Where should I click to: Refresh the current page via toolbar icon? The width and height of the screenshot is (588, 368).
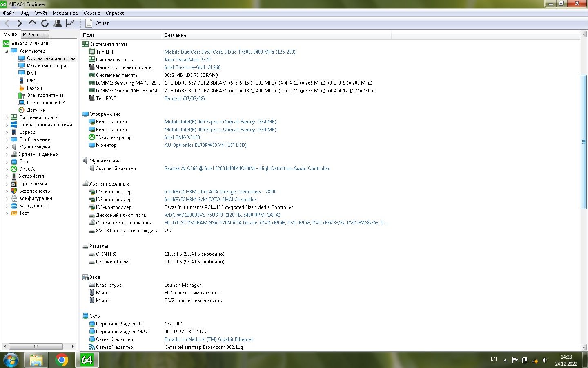pyautogui.click(x=45, y=23)
